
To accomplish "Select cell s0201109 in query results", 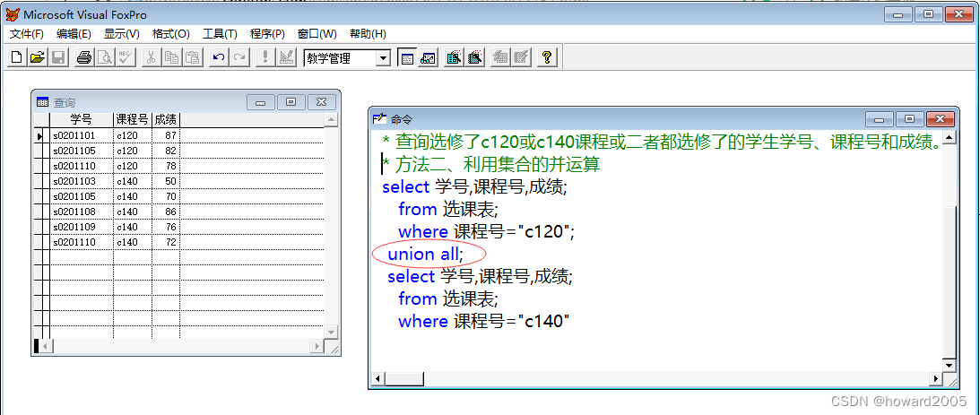I will coord(82,227).
